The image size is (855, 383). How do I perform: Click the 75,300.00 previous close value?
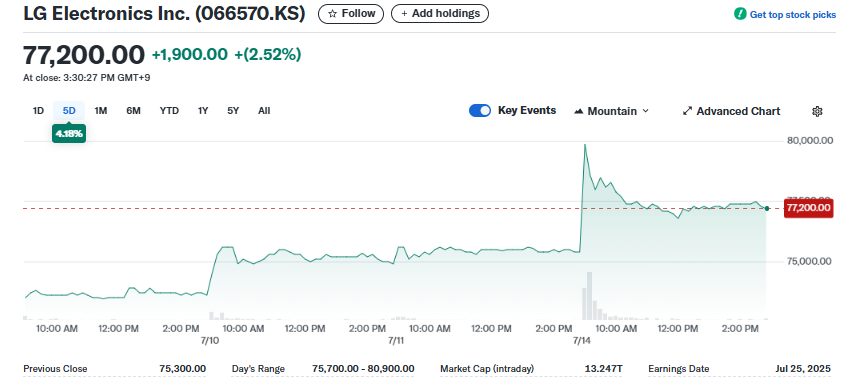[x=183, y=369]
